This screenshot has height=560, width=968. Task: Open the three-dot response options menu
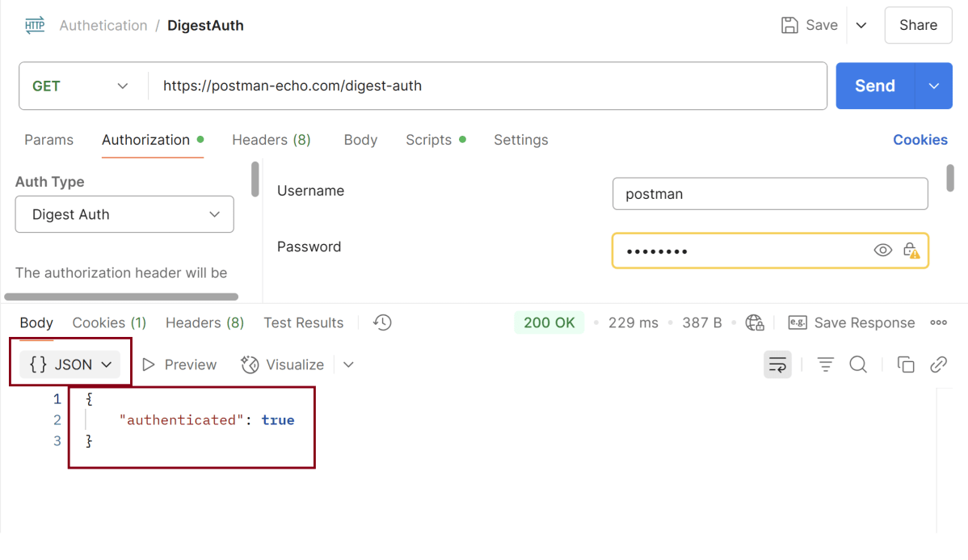[938, 322]
